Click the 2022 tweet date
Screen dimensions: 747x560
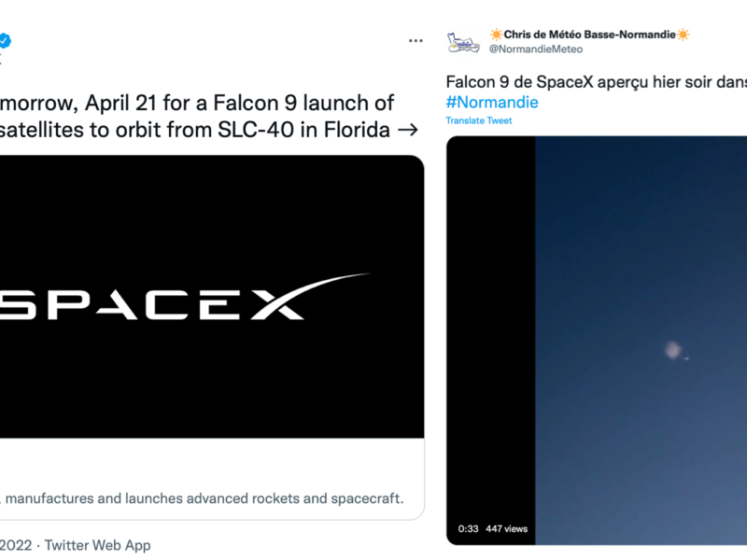pyautogui.click(x=17, y=545)
